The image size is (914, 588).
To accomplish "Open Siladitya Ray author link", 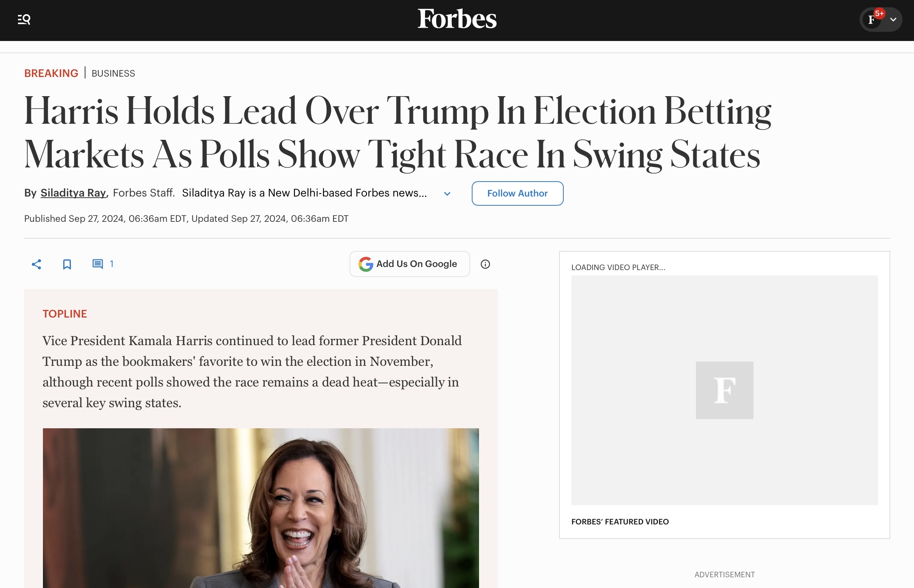I will pyautogui.click(x=73, y=193).
